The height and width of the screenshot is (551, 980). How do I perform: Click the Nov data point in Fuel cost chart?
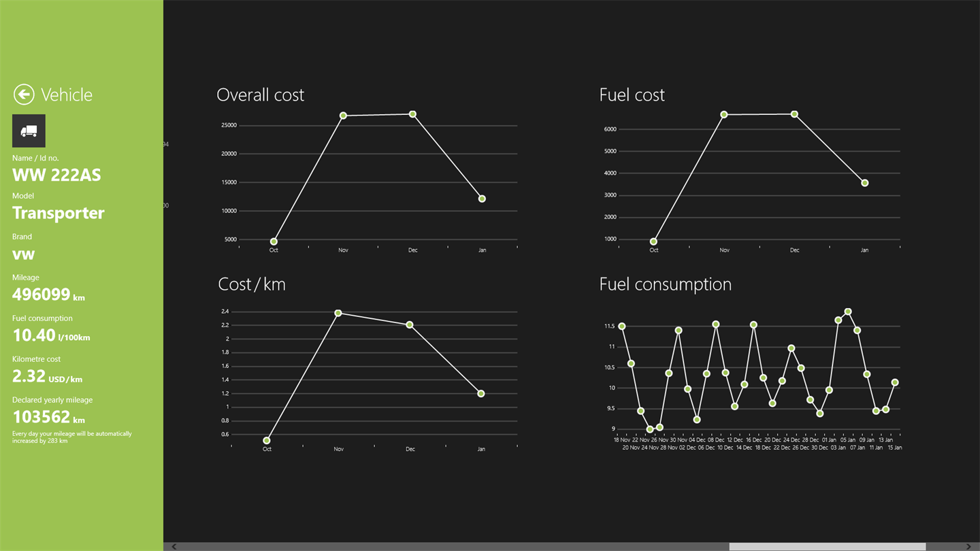[x=724, y=115]
